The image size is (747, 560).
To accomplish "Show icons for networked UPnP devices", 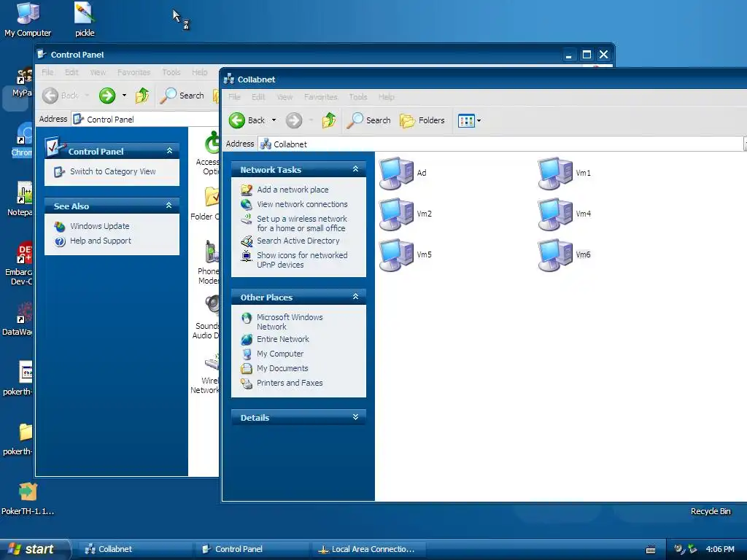I will click(302, 260).
